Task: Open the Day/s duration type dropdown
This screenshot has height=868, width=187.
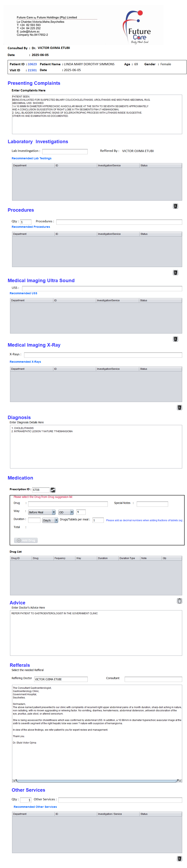Action: pos(50,520)
